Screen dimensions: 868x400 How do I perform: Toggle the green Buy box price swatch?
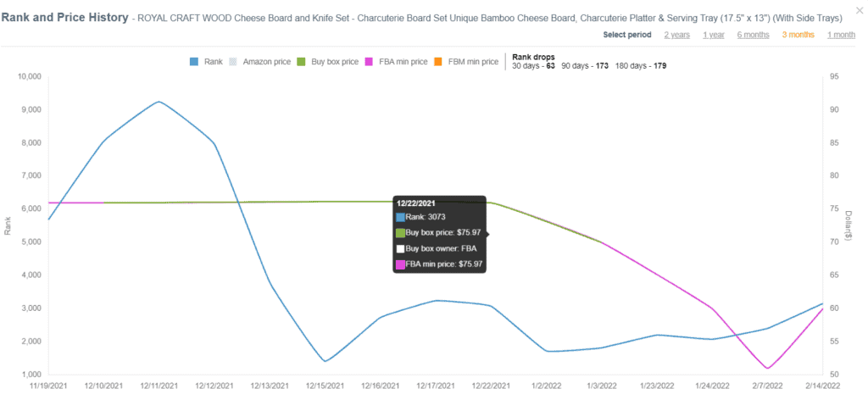click(302, 62)
